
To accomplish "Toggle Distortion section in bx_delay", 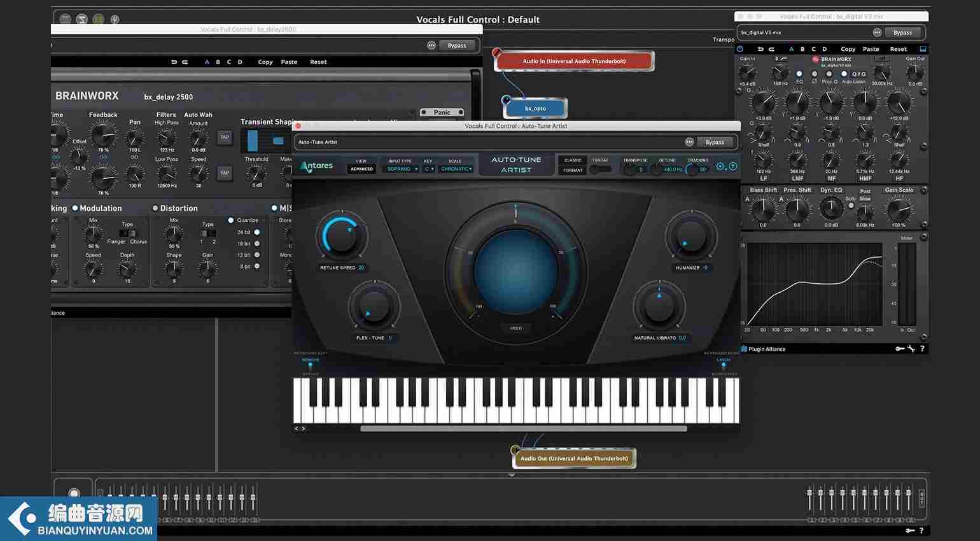I will click(x=155, y=208).
